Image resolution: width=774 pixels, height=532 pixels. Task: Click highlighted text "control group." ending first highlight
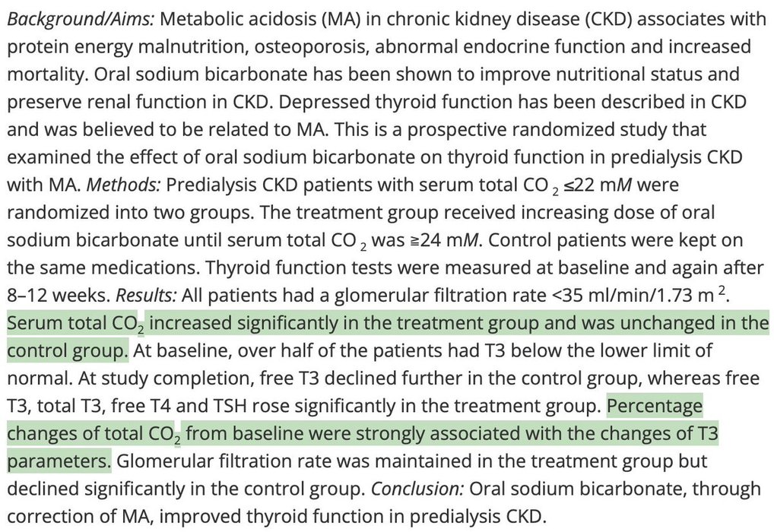[68, 351]
